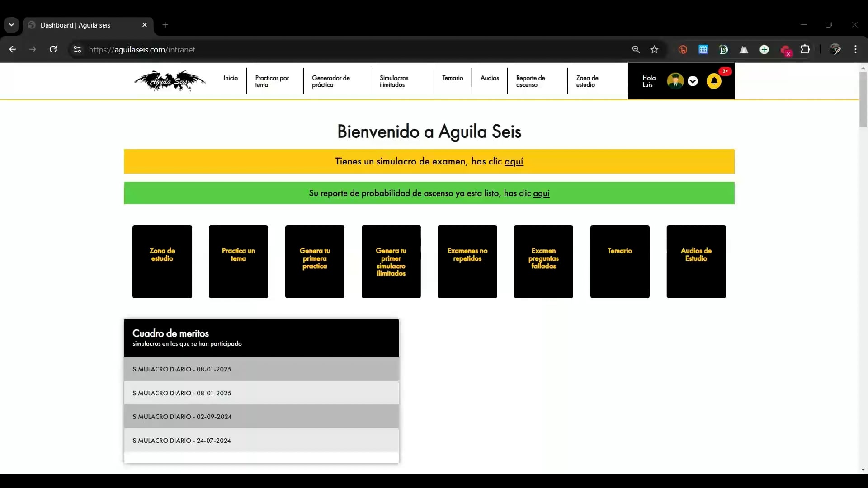Open the tab search dropdown arrow
868x488 pixels.
pos(11,25)
